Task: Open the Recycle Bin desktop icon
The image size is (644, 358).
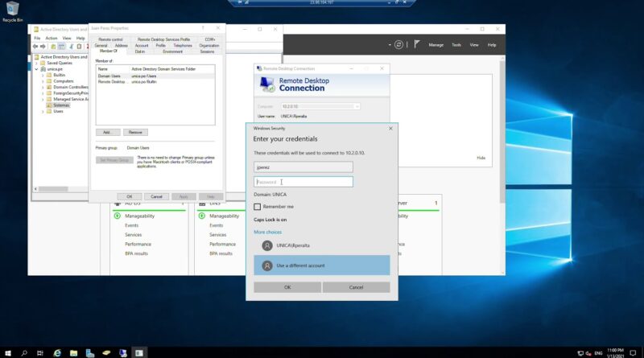Action: [12, 11]
